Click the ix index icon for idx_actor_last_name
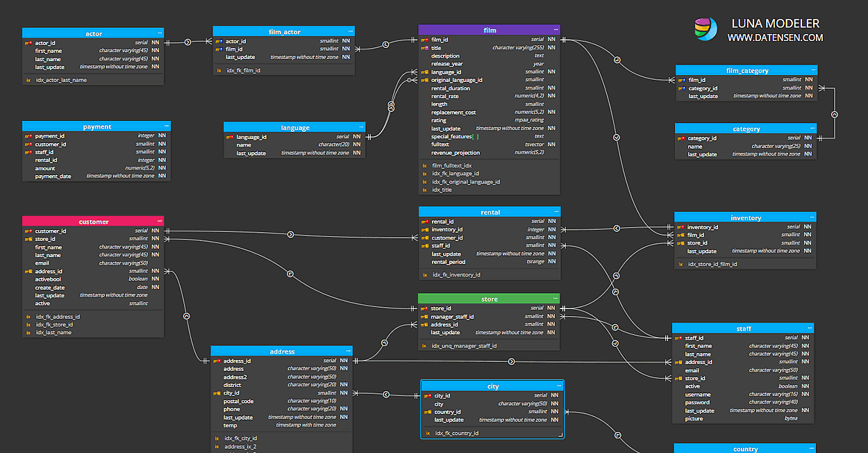 tap(28, 79)
